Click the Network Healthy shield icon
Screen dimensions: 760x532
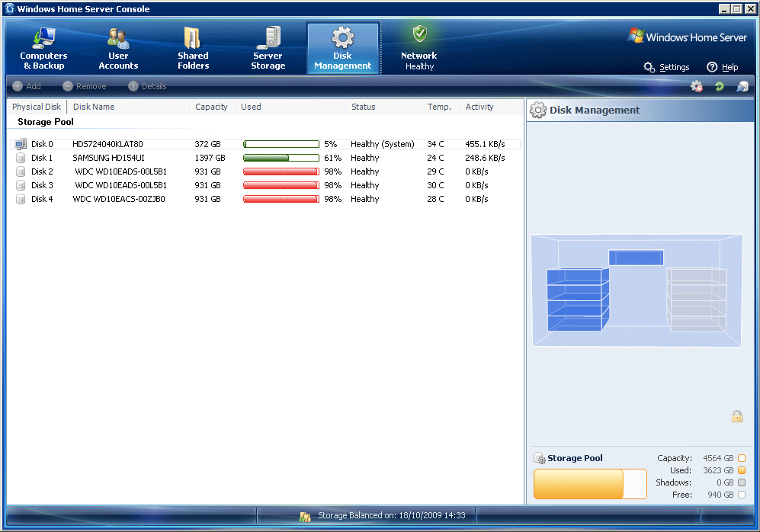(x=419, y=34)
